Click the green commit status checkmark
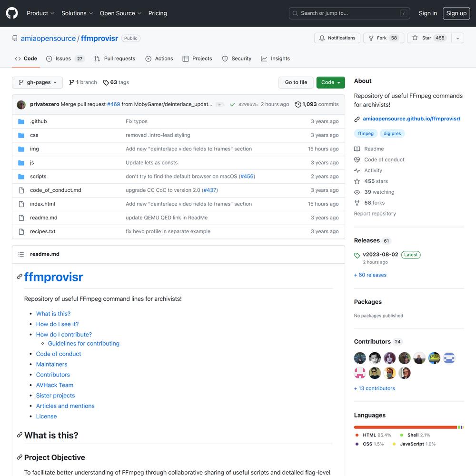The height and width of the screenshot is (476, 476). tap(232, 104)
